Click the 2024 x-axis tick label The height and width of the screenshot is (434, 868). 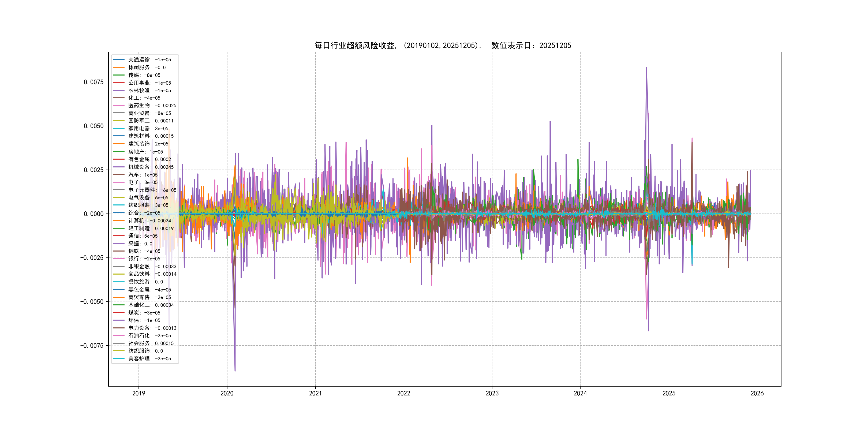tap(580, 393)
